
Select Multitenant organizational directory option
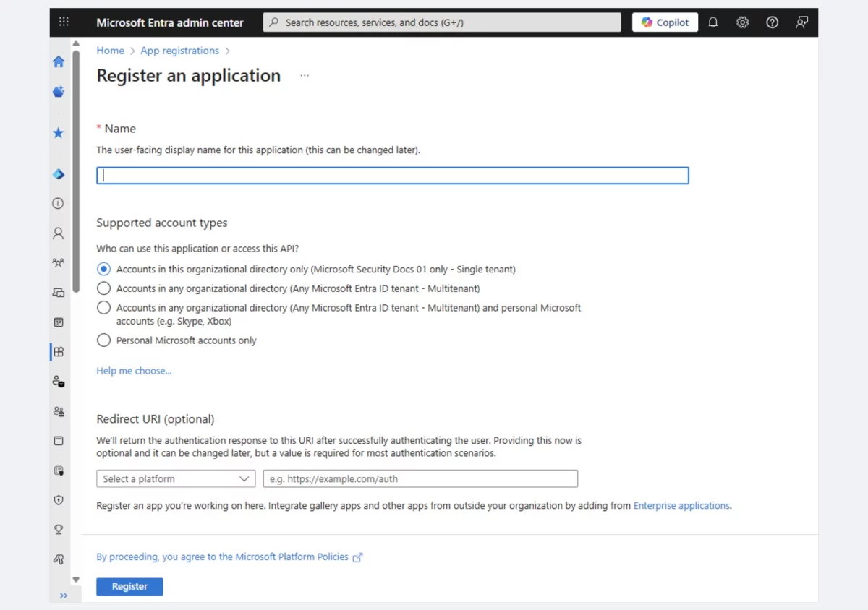pos(103,288)
